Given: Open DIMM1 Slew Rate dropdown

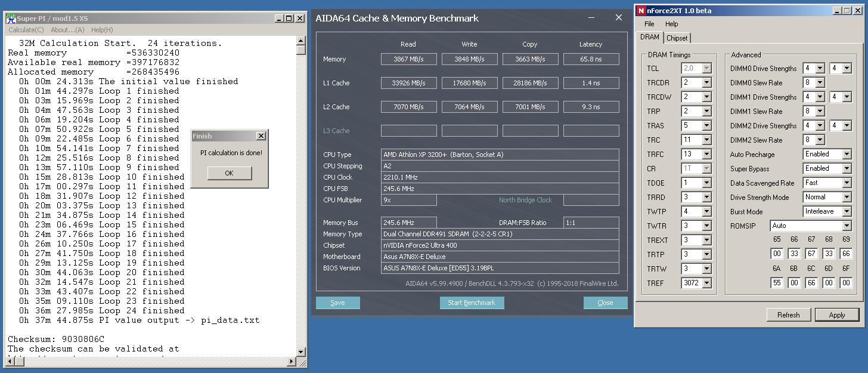Looking at the screenshot, I should coord(820,112).
